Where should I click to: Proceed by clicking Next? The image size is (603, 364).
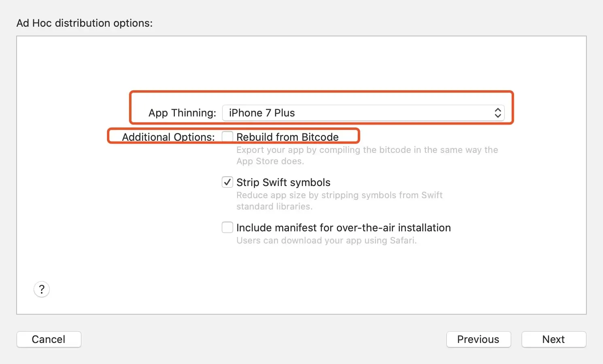tap(554, 339)
